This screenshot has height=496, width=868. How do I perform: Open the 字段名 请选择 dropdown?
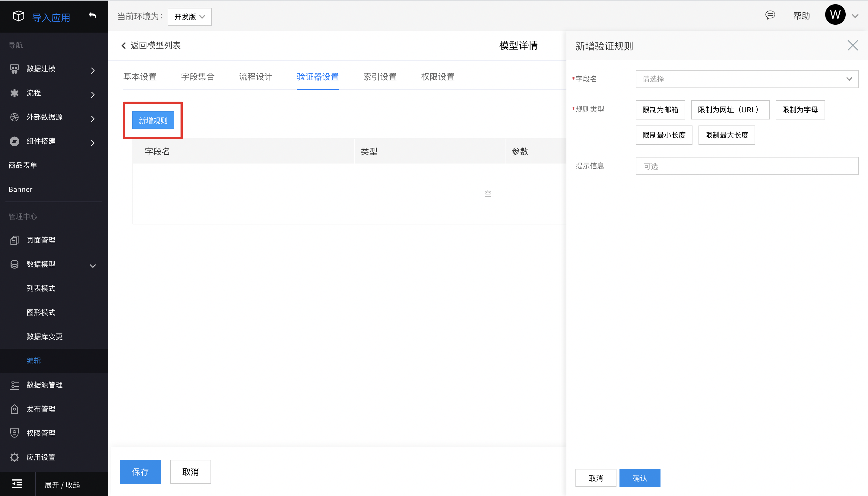(x=747, y=79)
